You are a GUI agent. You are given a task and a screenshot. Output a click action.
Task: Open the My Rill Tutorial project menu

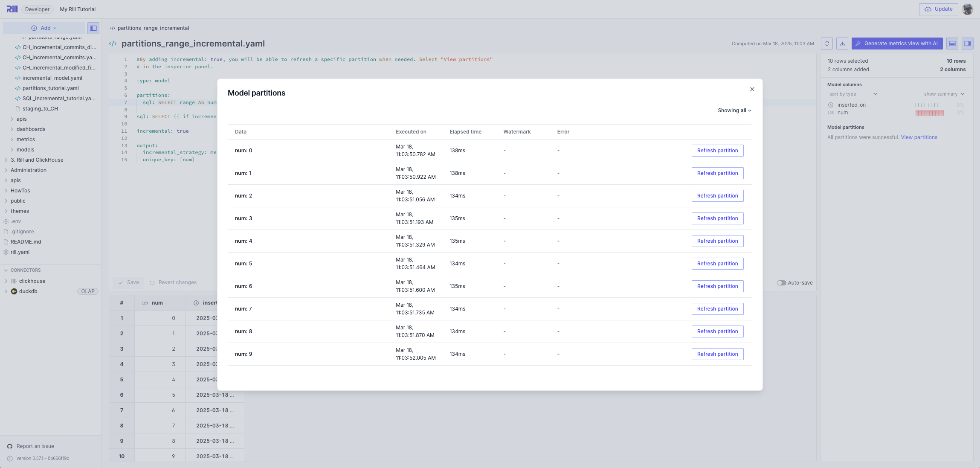tap(77, 9)
